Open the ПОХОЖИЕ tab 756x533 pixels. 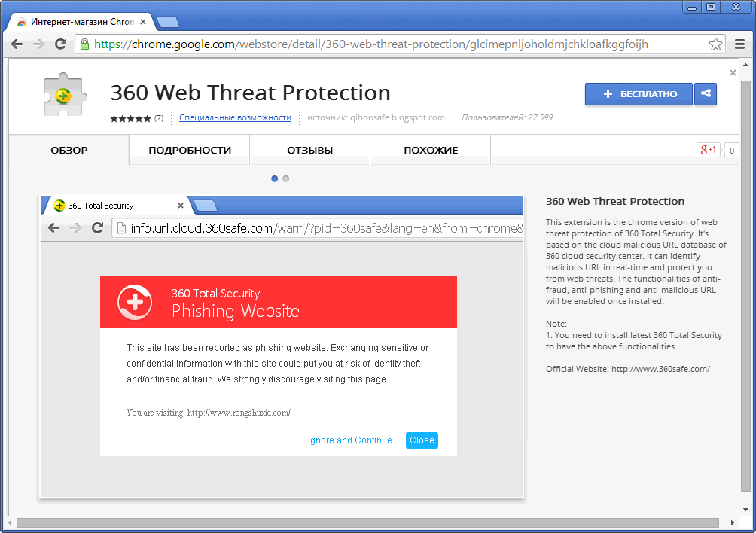(x=431, y=150)
